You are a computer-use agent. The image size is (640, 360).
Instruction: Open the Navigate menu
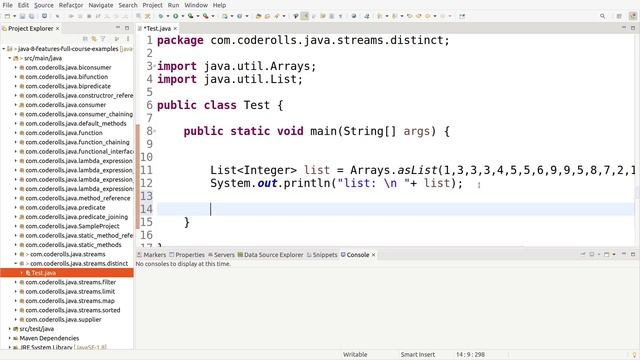point(101,5)
